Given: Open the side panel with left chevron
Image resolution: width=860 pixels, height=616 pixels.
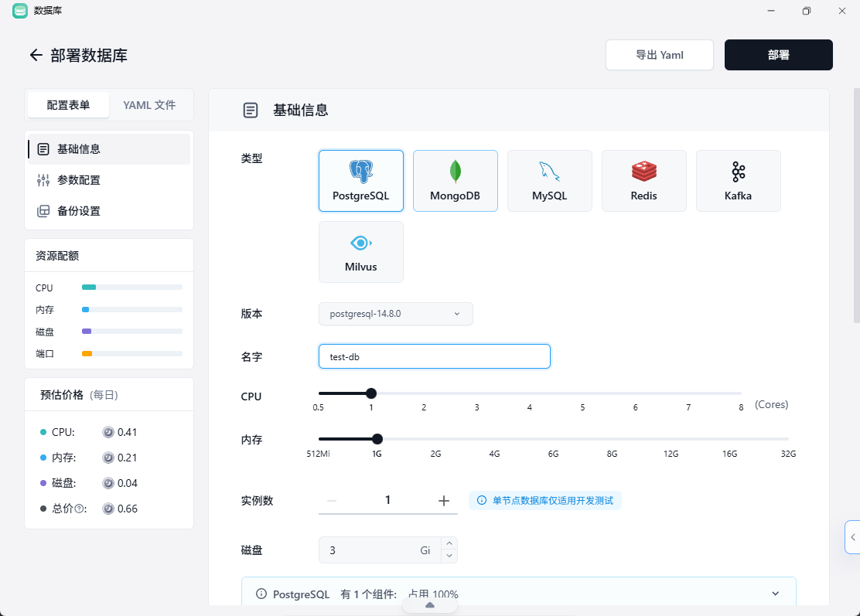Looking at the screenshot, I should click(x=853, y=537).
